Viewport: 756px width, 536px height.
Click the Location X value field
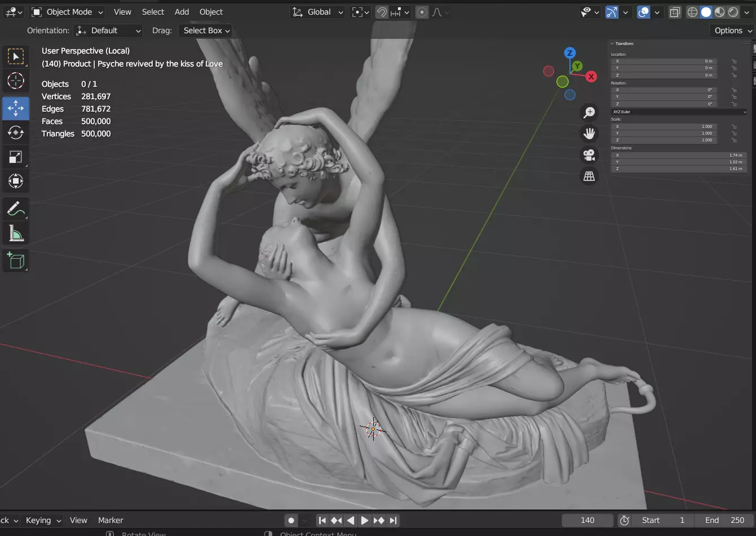(x=664, y=61)
